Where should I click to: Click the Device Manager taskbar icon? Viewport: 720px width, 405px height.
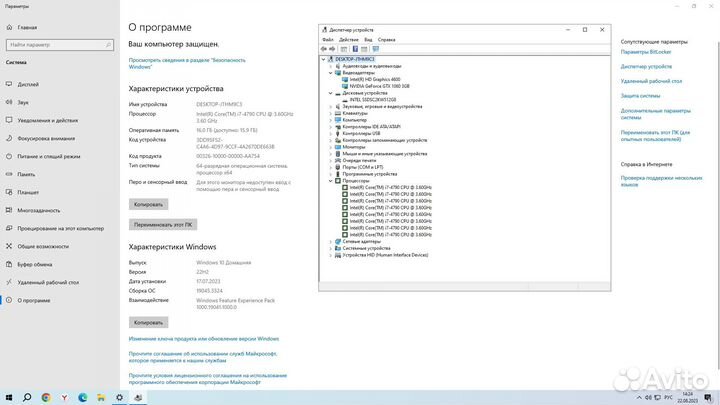[x=138, y=398]
